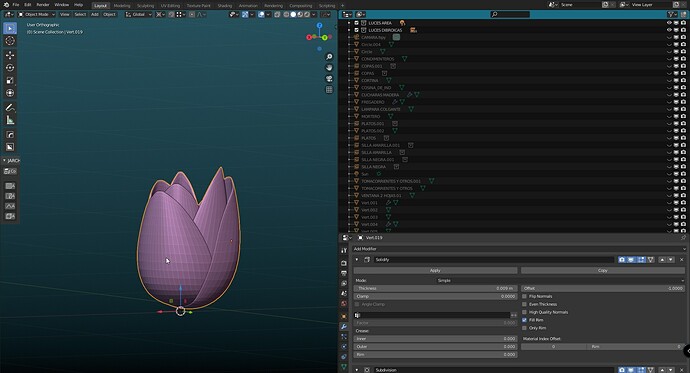Open the Output properties tab icon

pos(344,273)
